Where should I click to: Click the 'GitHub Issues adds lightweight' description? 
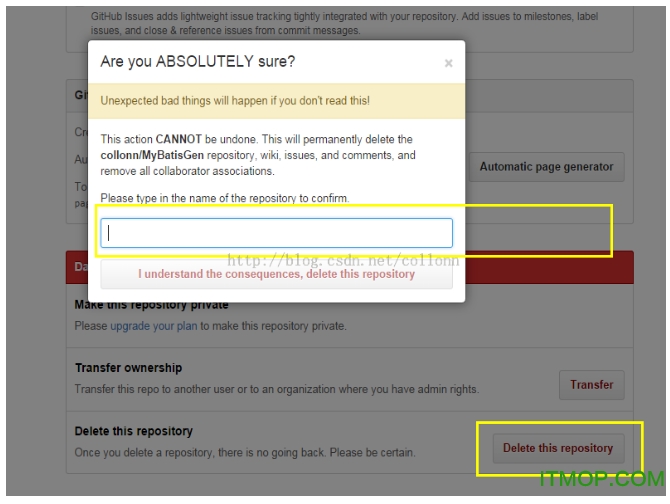coord(344,23)
